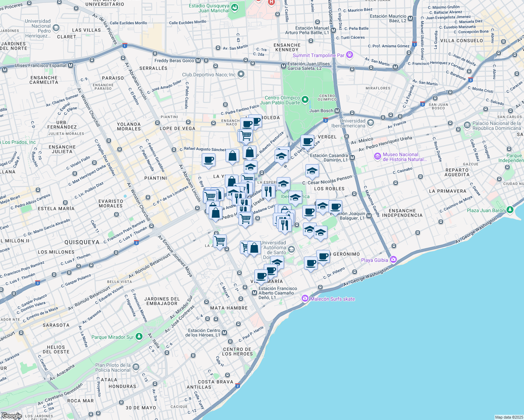Click the EVARISTO MORALES label

(x=111, y=204)
